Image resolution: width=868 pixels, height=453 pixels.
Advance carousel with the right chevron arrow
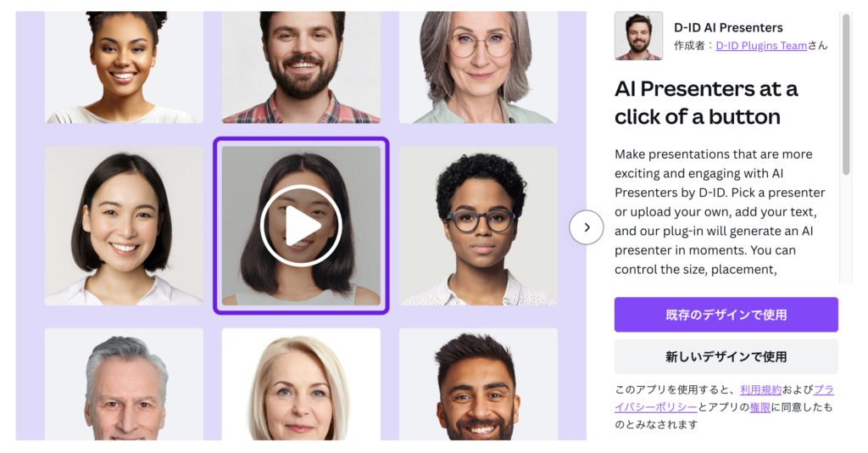[587, 227]
